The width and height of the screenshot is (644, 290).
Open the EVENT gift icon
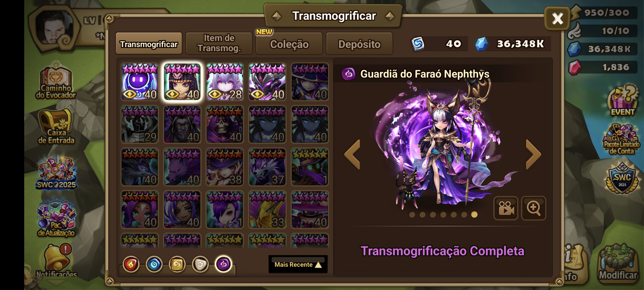pyautogui.click(x=622, y=100)
